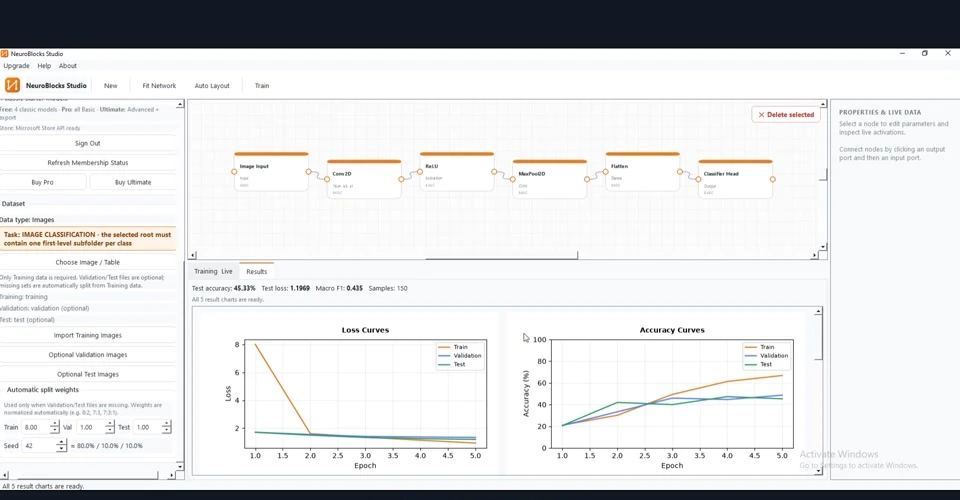Select the Flatten node

point(642,172)
